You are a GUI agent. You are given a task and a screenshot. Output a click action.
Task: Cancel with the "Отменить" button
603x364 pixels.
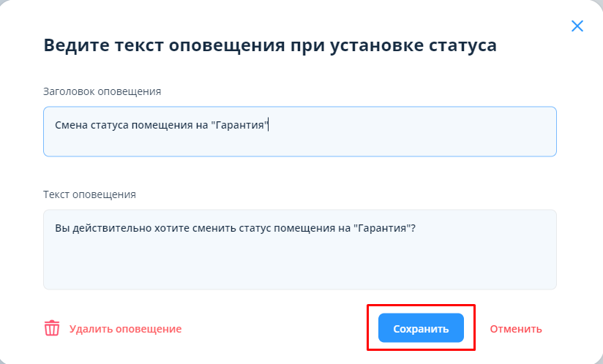point(516,329)
